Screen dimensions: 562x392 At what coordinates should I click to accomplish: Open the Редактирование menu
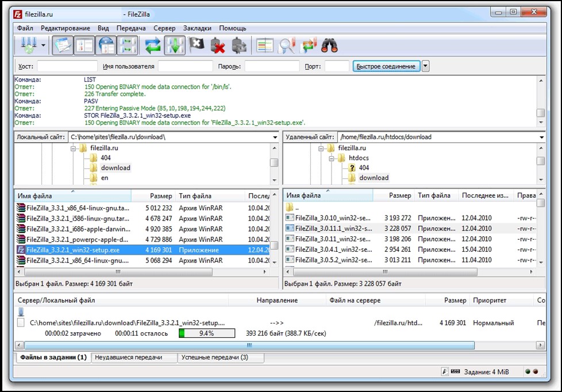click(66, 28)
